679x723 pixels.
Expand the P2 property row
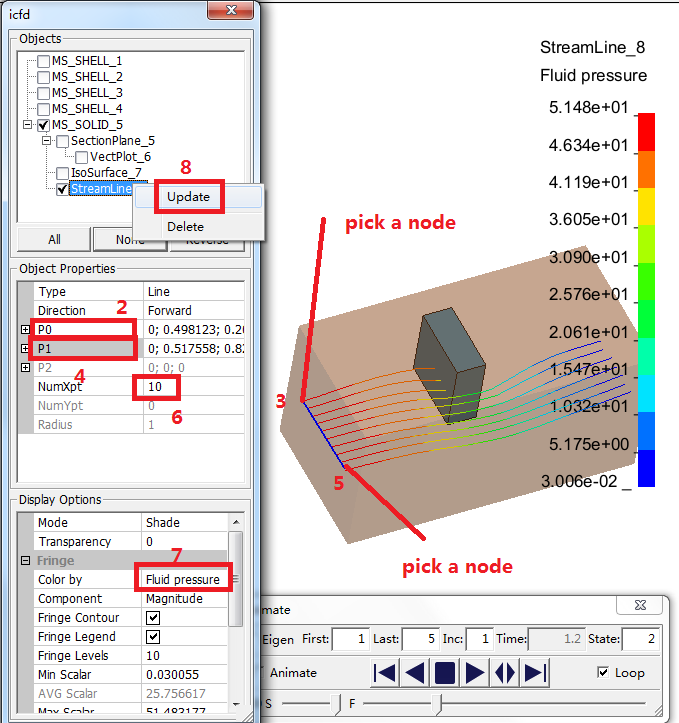point(25,367)
